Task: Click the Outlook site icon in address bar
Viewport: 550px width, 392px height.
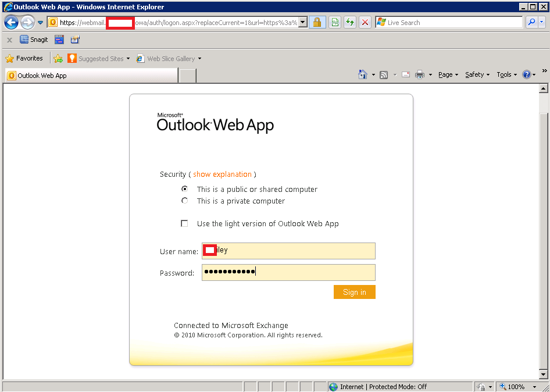Action: click(x=53, y=23)
